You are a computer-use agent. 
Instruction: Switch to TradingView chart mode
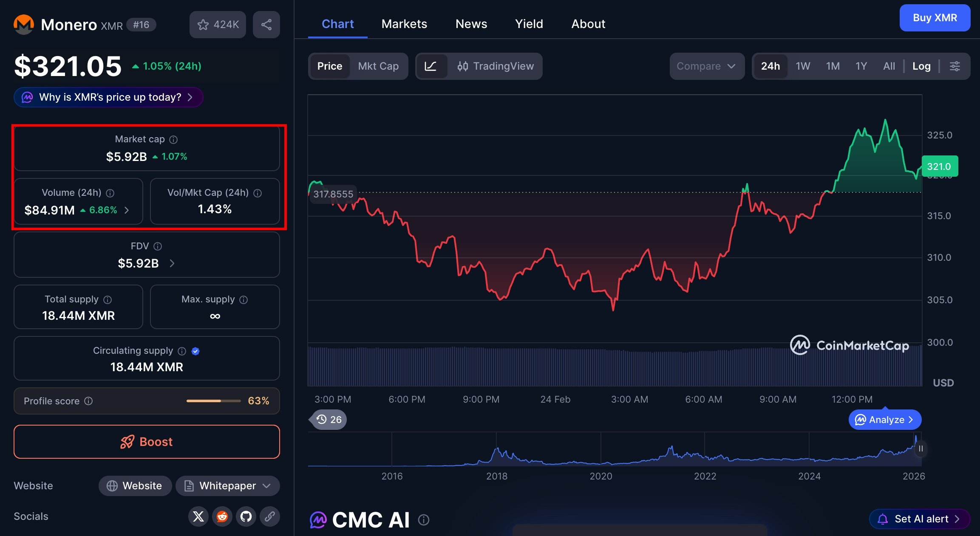click(496, 66)
